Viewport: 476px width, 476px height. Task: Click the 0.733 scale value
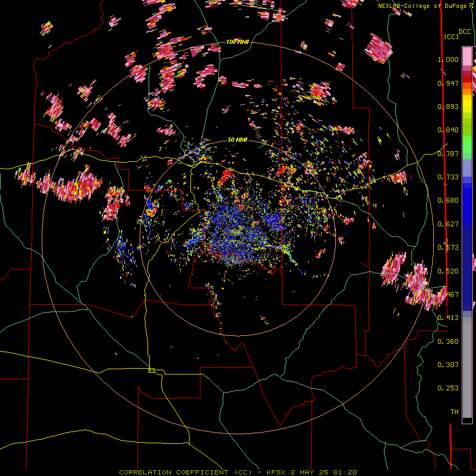[x=448, y=177]
